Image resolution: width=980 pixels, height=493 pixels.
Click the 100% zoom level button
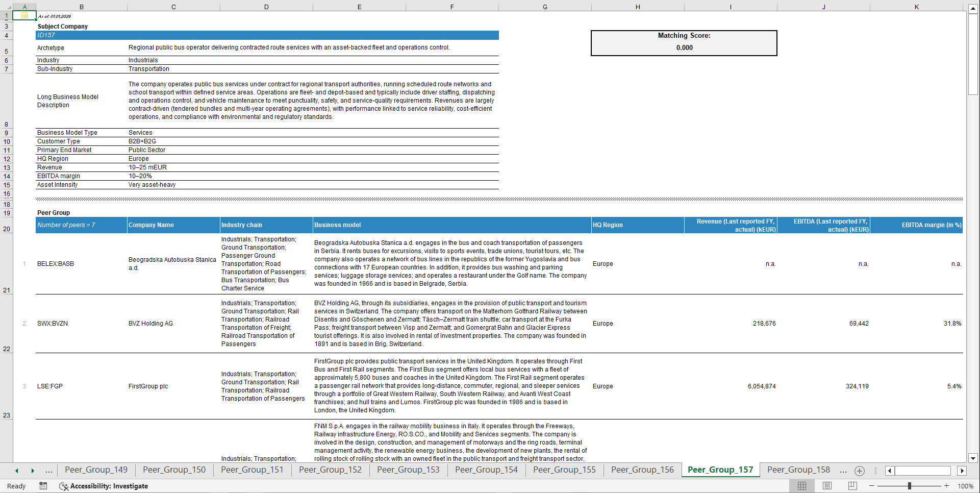tap(966, 486)
